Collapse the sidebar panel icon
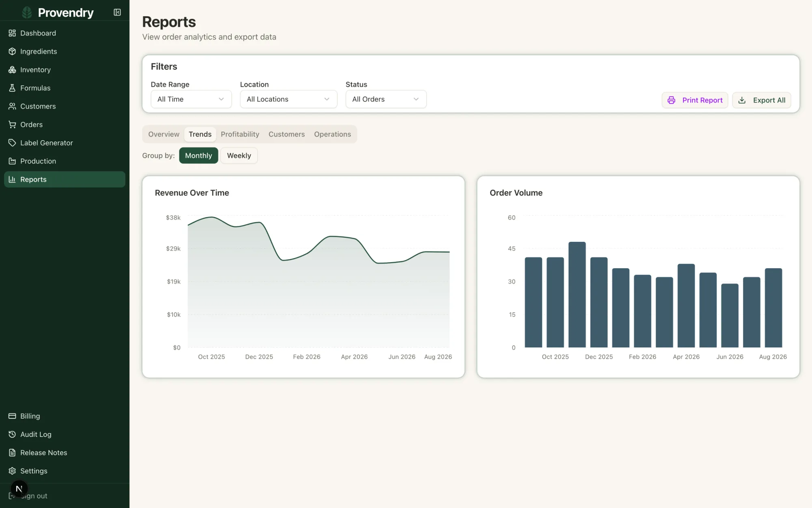The image size is (812, 508). pyautogui.click(x=117, y=13)
